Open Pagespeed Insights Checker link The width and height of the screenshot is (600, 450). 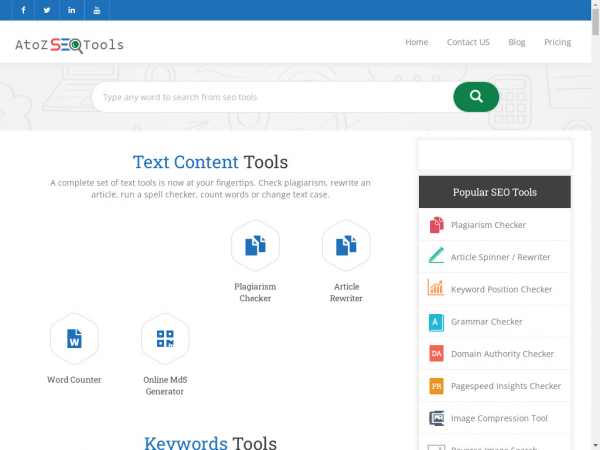click(506, 386)
